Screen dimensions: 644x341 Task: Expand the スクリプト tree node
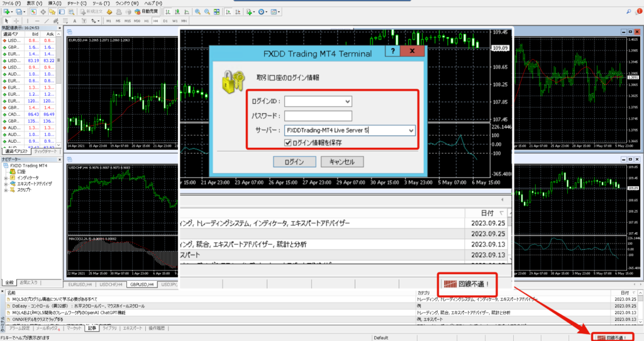pyautogui.click(x=6, y=190)
